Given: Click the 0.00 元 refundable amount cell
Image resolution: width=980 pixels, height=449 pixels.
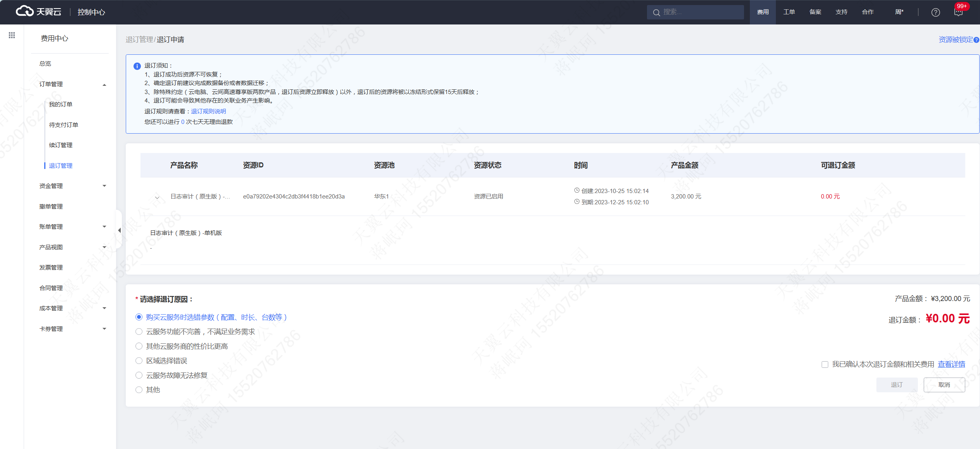Looking at the screenshot, I should (x=830, y=197).
